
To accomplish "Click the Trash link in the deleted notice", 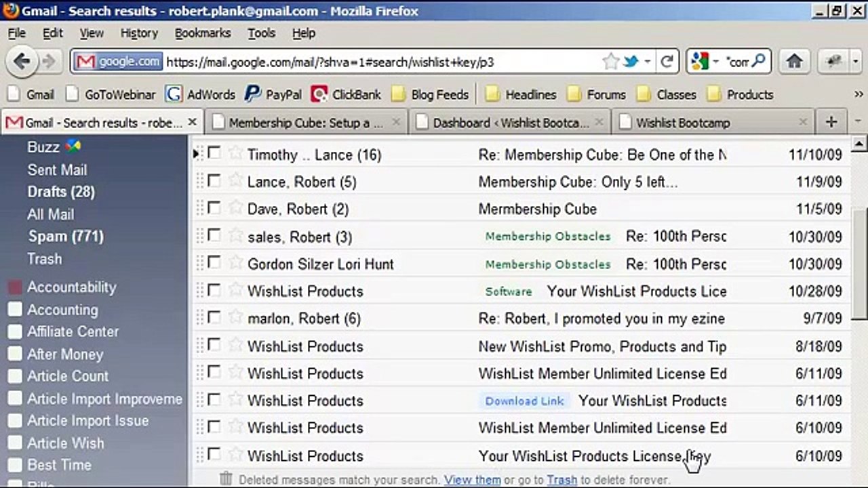I will [x=561, y=480].
